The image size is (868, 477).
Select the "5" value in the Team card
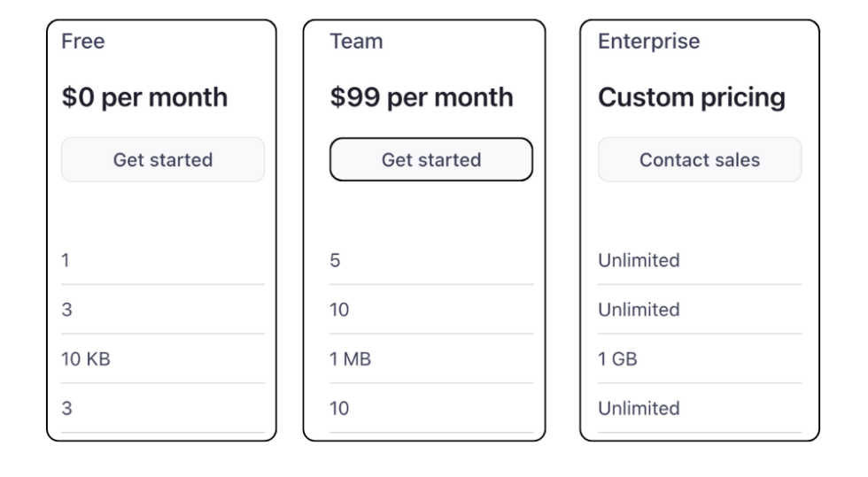point(335,261)
